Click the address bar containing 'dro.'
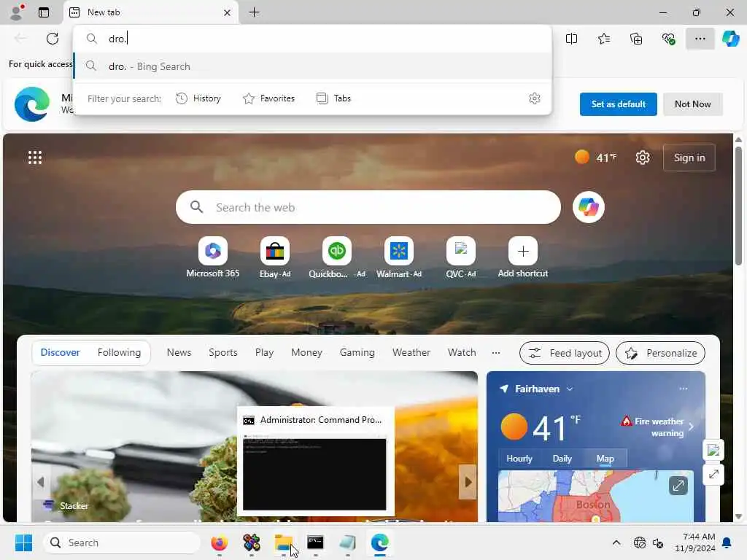 coord(313,39)
